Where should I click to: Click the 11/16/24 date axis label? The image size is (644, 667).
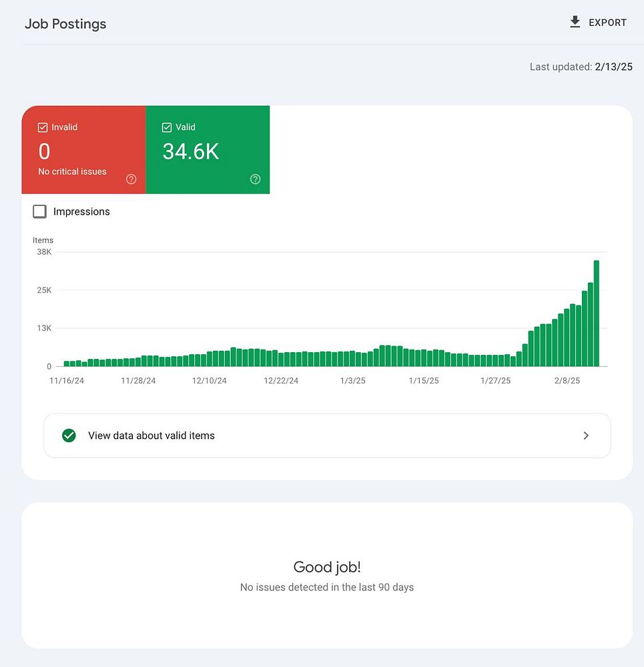click(x=67, y=381)
